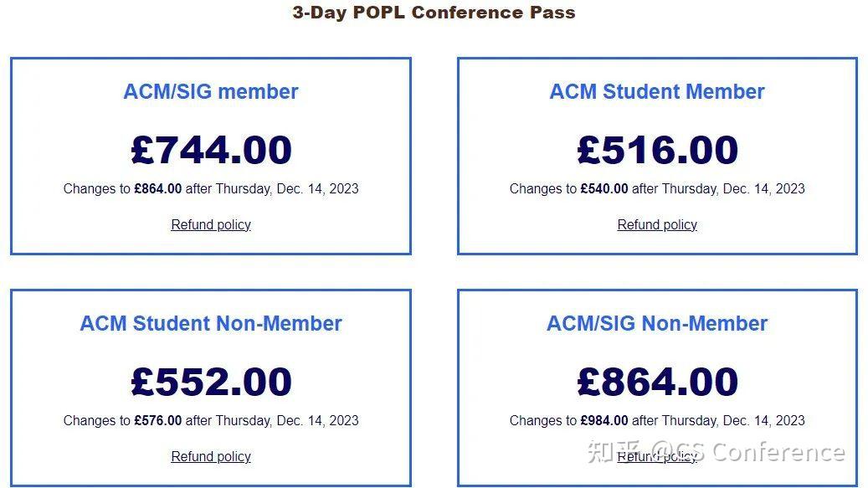Viewport: 868px width, 488px height.
Task: Select the ACM/SIG Non-Member pricing card
Action: pos(657,388)
